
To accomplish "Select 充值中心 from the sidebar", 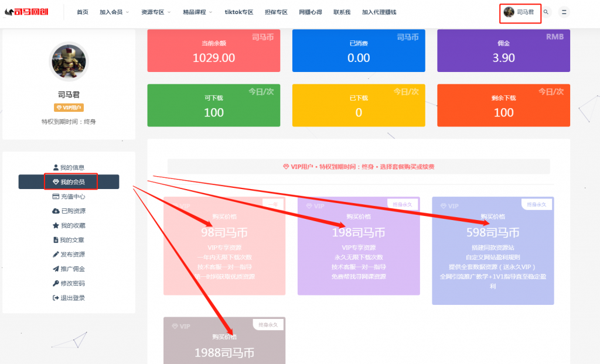I will [x=69, y=197].
